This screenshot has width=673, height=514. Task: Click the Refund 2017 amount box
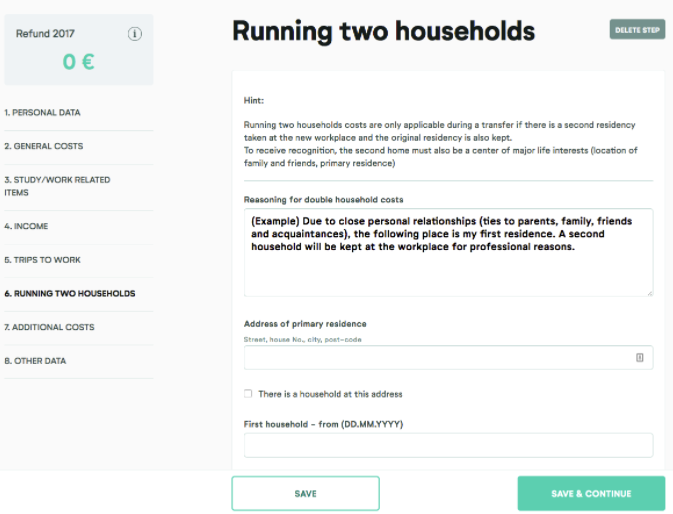79,50
